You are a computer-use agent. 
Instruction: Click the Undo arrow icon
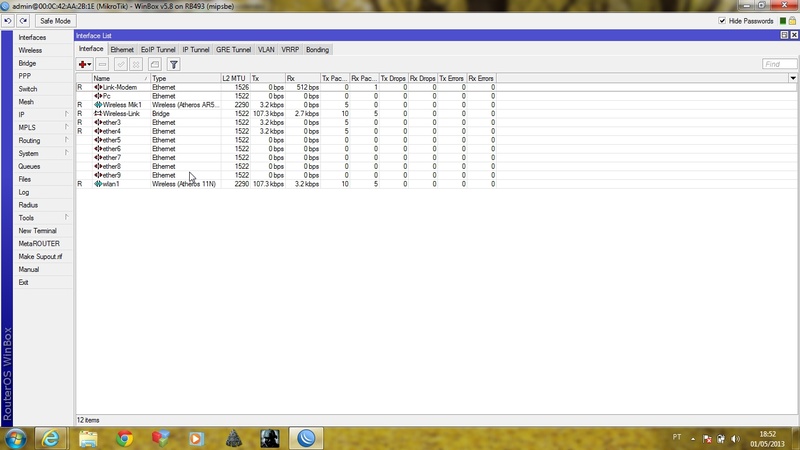[8, 21]
